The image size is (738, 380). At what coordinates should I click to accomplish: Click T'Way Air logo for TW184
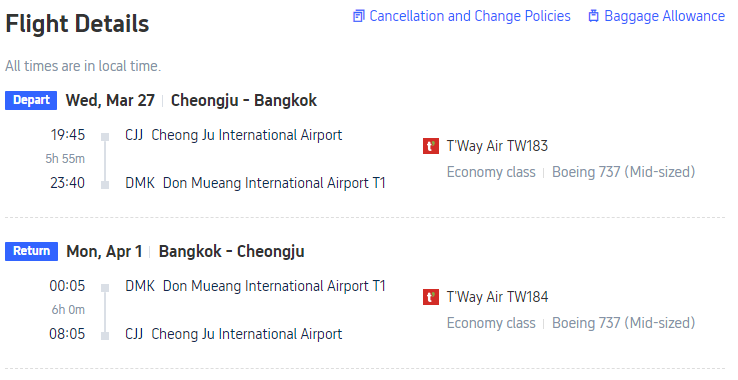point(431,297)
